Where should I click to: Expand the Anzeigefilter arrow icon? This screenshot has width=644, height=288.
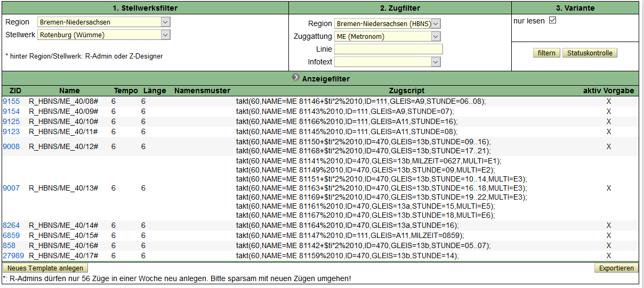tap(296, 78)
